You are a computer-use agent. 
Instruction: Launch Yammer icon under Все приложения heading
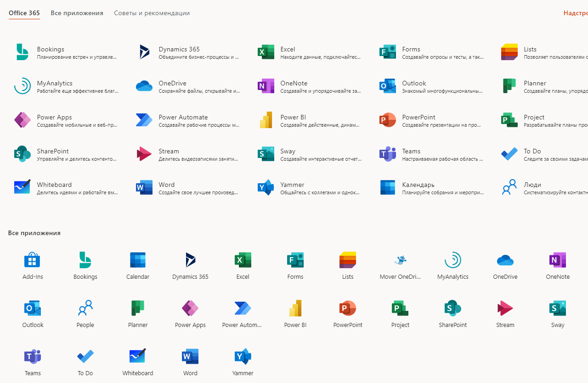click(243, 357)
